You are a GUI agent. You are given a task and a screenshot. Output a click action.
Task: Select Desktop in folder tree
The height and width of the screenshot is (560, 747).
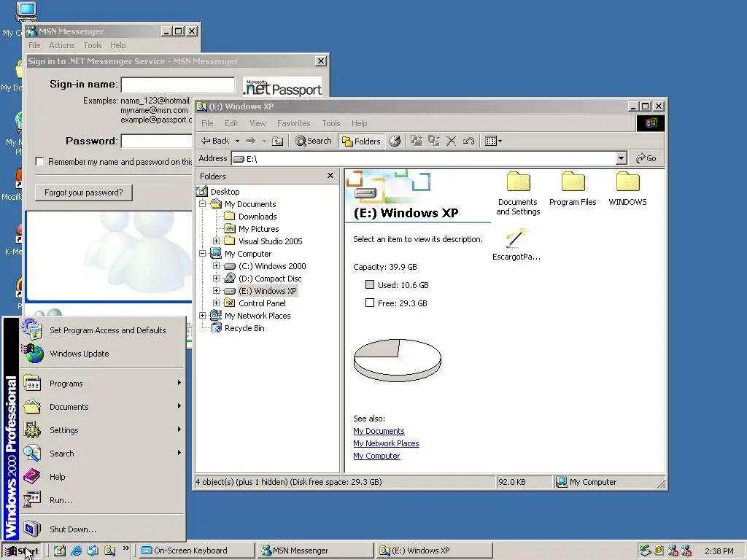225,192
